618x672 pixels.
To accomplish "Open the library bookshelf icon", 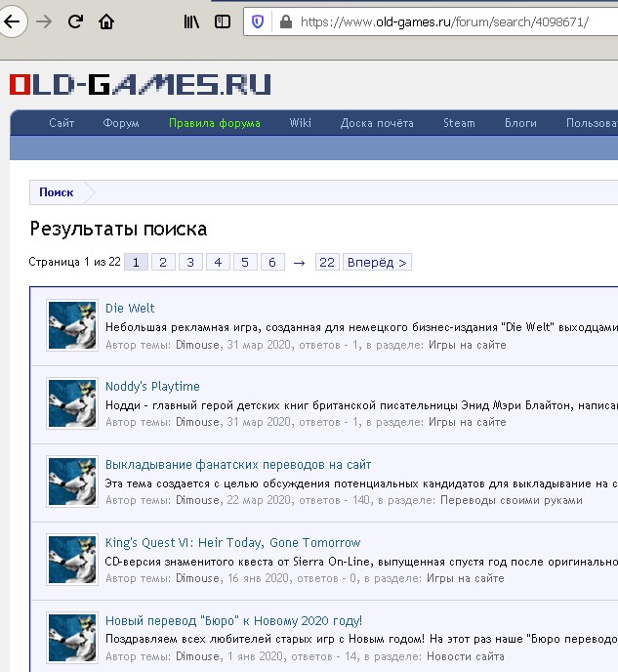I will 191,21.
